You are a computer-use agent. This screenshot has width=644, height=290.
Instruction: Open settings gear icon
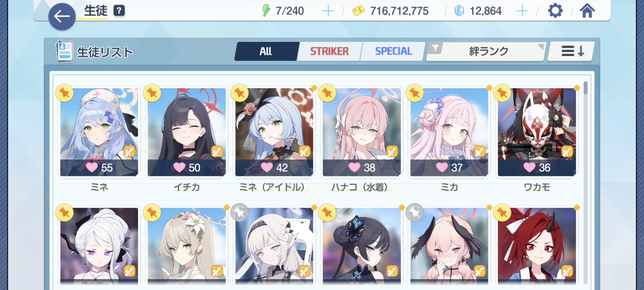pos(555,11)
